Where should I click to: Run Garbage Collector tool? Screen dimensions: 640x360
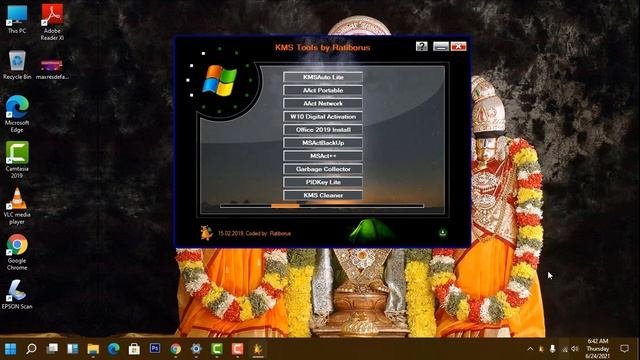323,169
